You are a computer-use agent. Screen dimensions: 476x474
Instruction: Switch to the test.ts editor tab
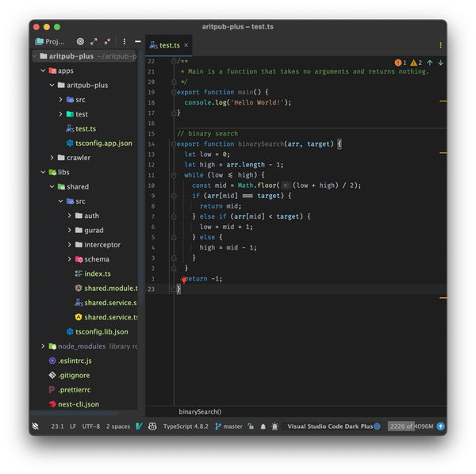(x=169, y=45)
